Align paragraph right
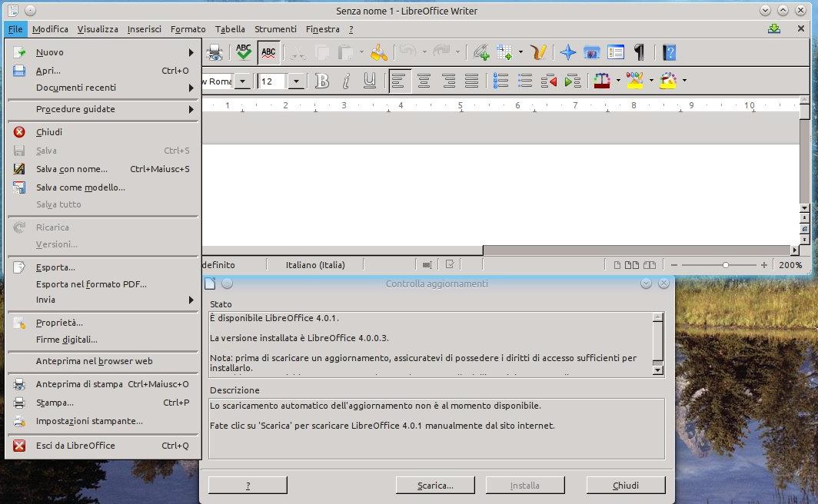 click(x=448, y=81)
